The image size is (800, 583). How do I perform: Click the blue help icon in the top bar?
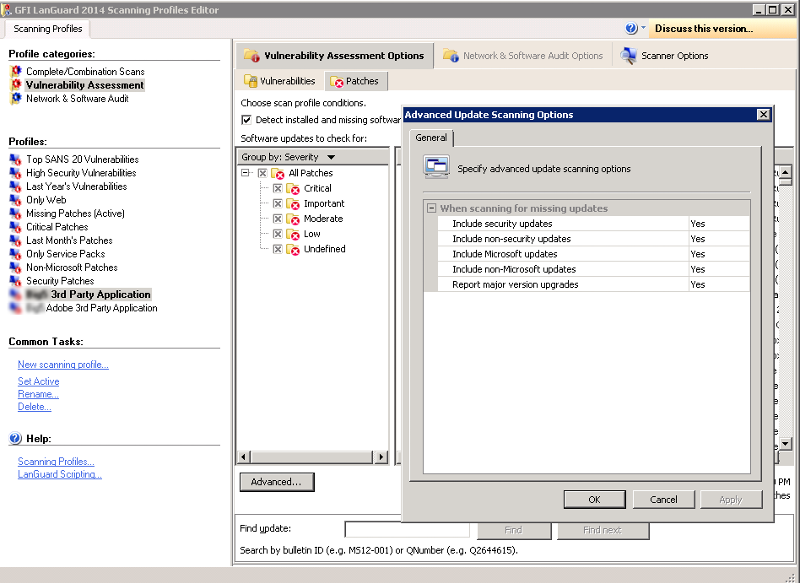click(631, 29)
